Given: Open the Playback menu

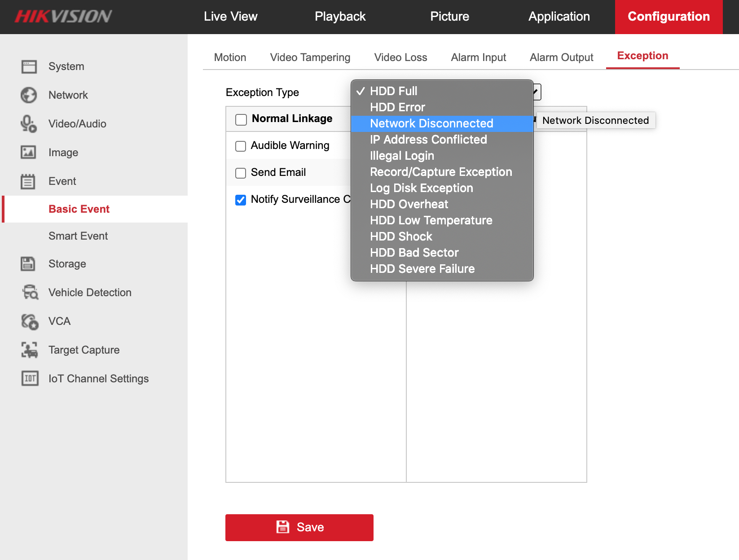Looking at the screenshot, I should 340,17.
